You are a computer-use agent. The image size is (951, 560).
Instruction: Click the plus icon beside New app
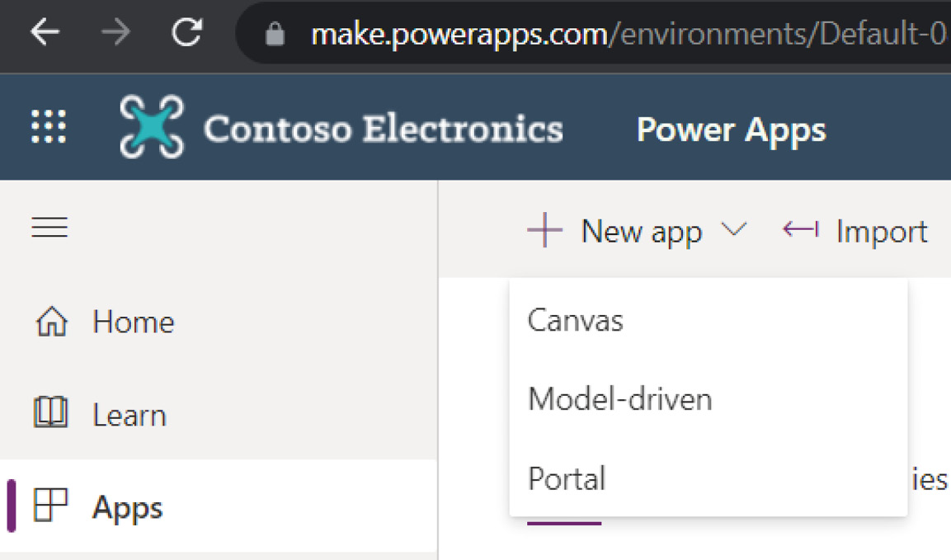pos(544,230)
